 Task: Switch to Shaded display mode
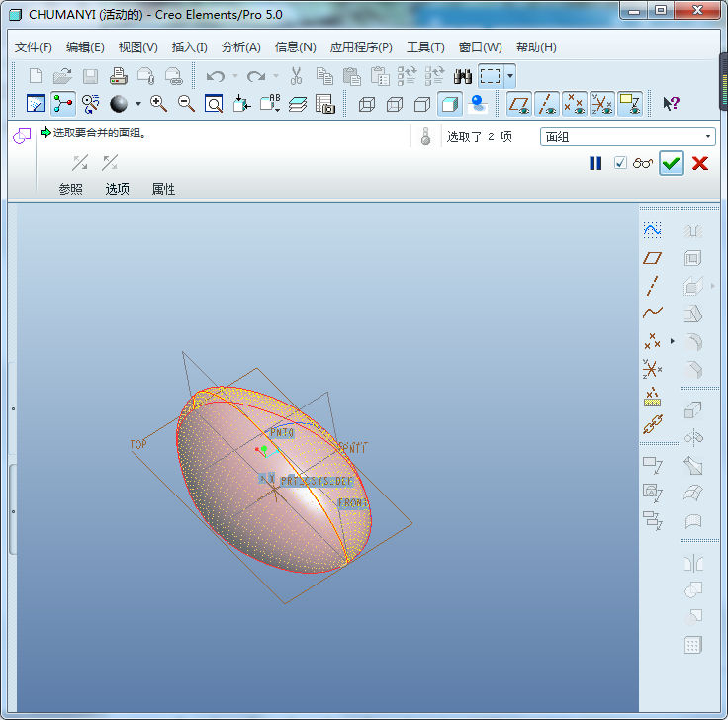click(450, 104)
